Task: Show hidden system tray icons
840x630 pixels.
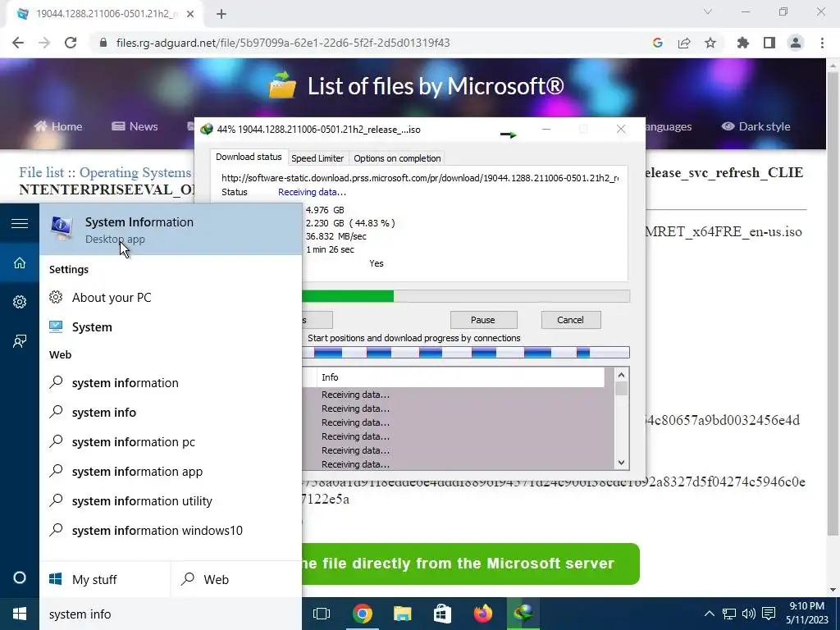Action: 709,614
